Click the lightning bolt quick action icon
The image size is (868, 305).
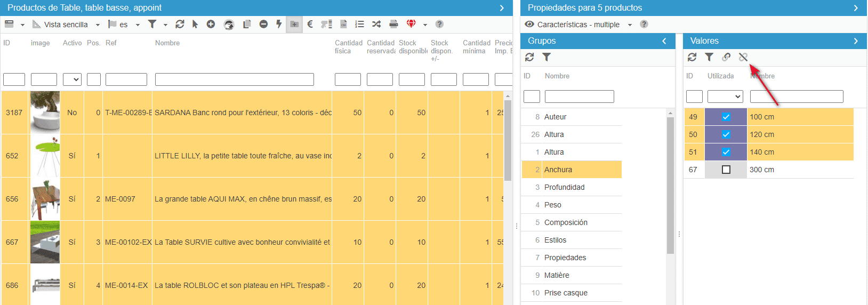coord(279,24)
